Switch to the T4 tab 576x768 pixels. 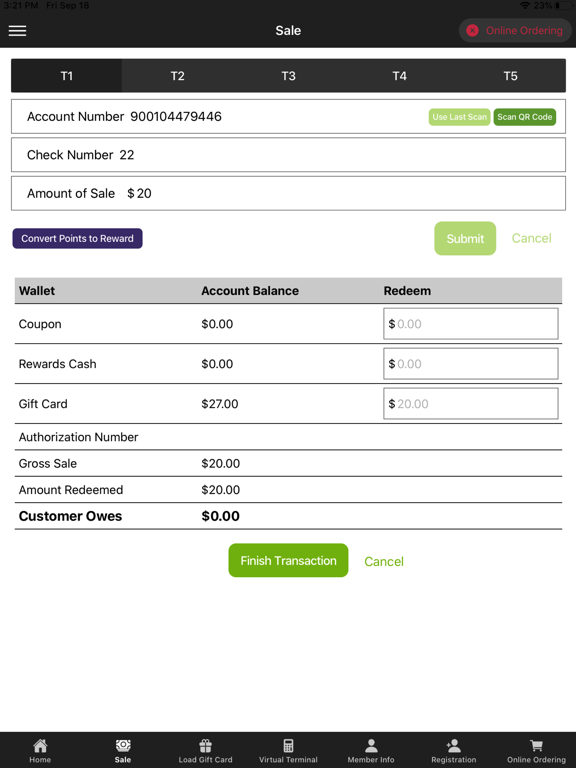[x=399, y=76]
